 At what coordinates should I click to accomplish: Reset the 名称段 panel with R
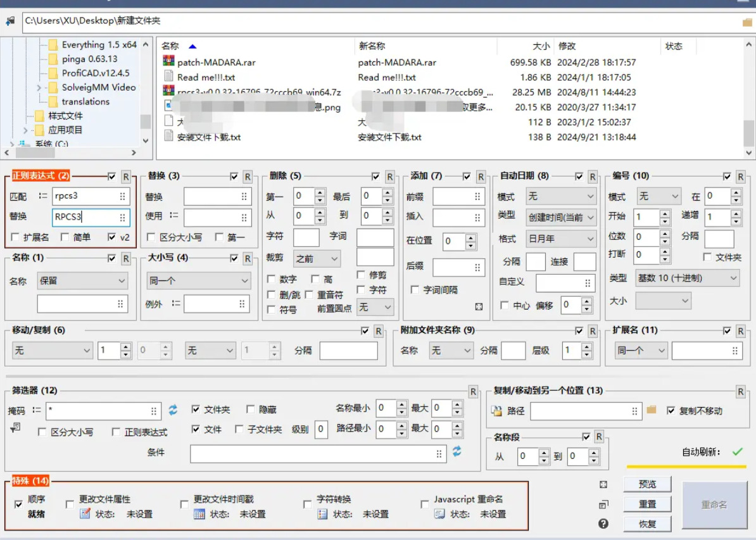pos(599,437)
